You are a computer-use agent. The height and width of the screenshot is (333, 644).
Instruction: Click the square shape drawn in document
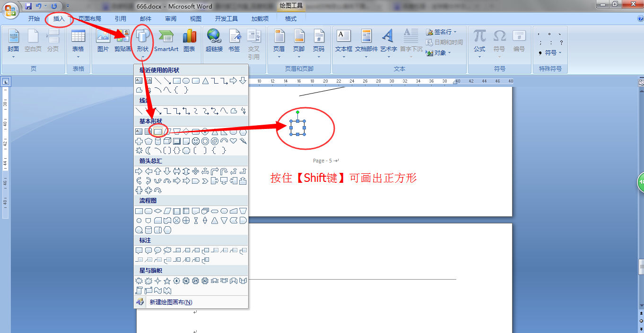[297, 128]
